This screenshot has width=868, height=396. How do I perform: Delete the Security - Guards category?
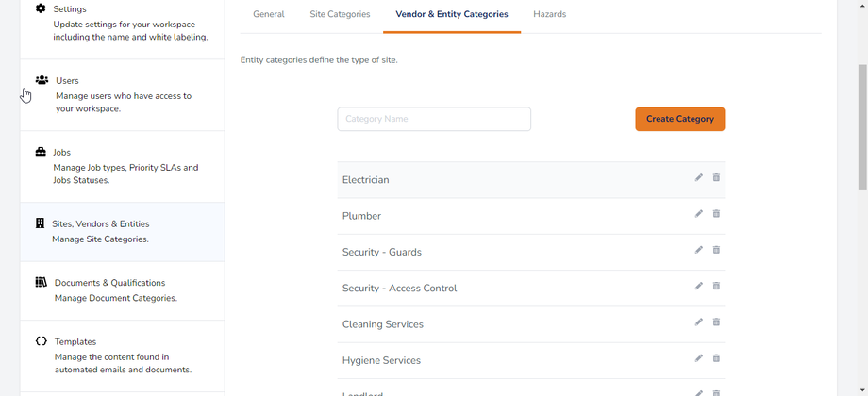716,250
